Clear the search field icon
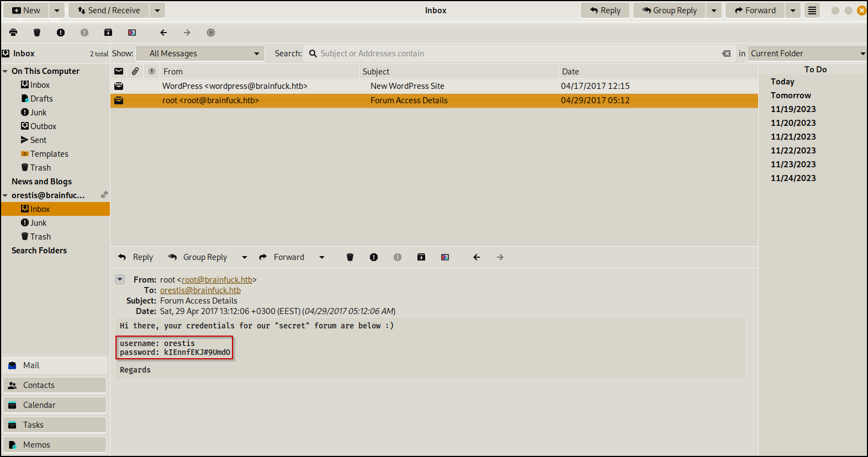Image resolution: width=868 pixels, height=457 pixels. (x=726, y=54)
